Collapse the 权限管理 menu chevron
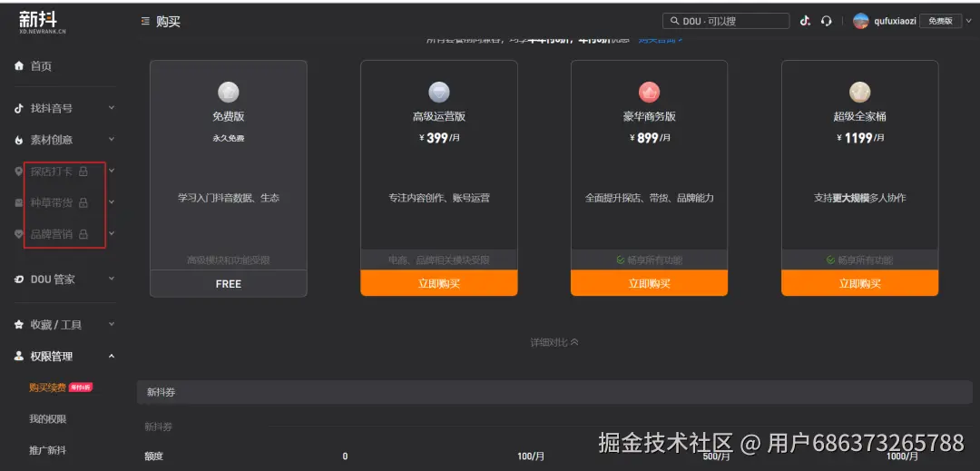This screenshot has width=980, height=471. [112, 356]
